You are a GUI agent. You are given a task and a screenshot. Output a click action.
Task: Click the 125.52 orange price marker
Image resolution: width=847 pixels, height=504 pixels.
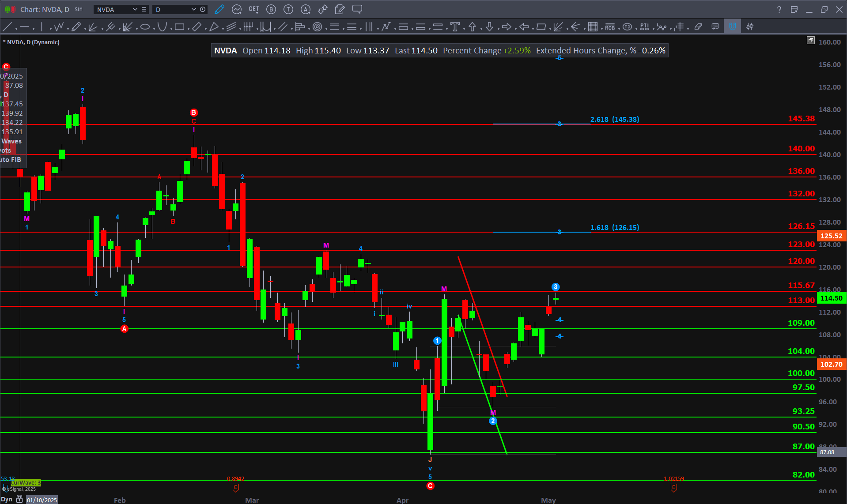[x=831, y=236]
